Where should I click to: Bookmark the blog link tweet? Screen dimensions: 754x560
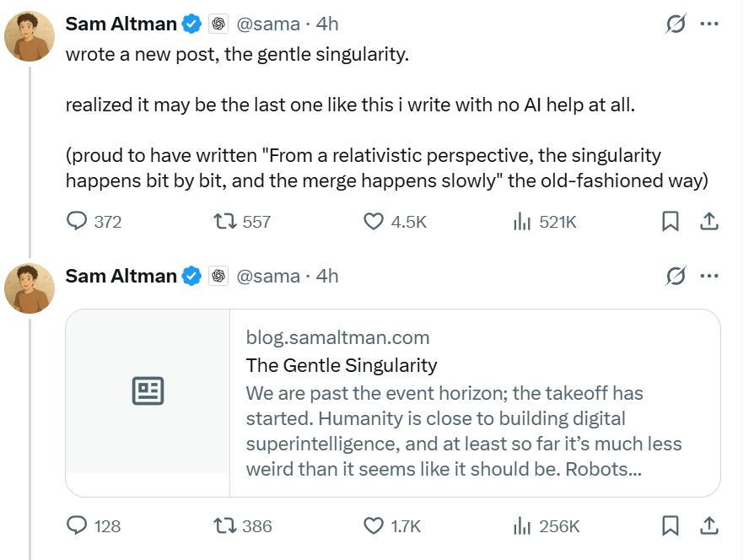(671, 525)
